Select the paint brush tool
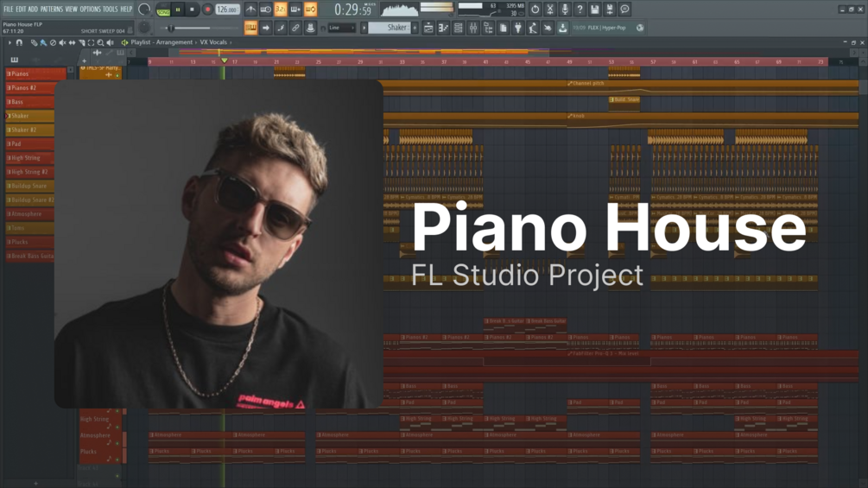 tap(43, 42)
